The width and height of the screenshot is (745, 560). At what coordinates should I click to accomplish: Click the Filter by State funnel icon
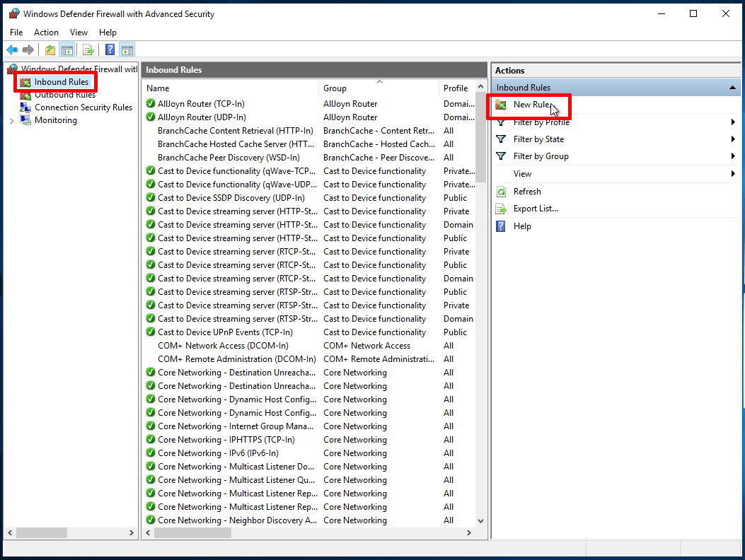(501, 139)
